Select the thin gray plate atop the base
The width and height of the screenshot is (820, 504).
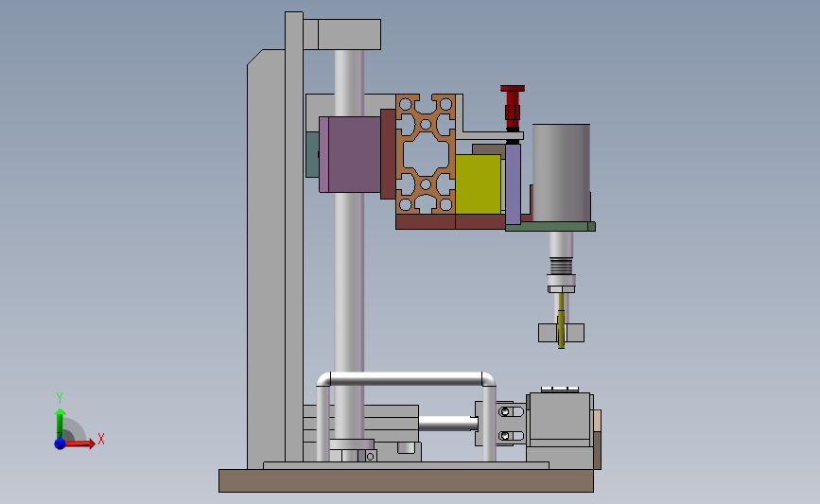[x=406, y=465]
